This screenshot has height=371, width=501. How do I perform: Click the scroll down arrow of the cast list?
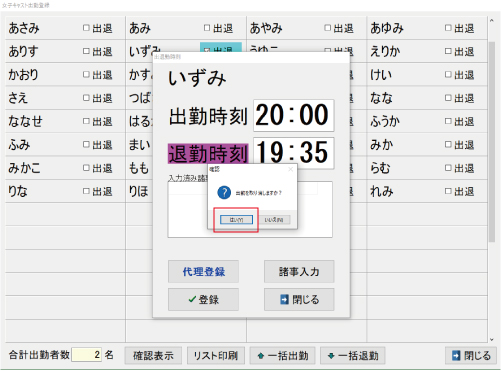coord(492,340)
